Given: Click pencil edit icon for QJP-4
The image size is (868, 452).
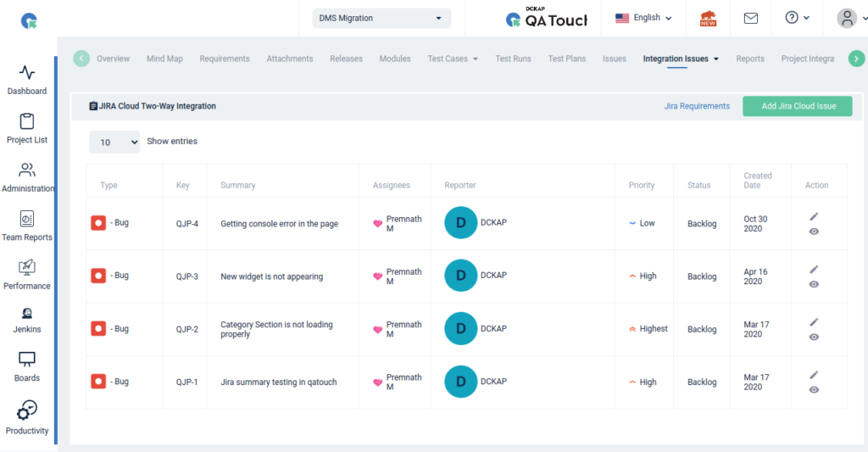Looking at the screenshot, I should pyautogui.click(x=814, y=217).
